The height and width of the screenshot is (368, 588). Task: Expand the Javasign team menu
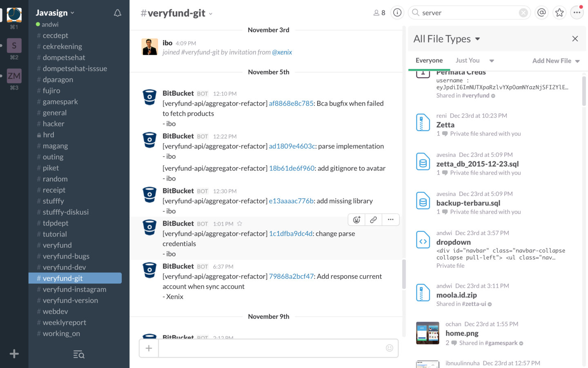point(55,13)
